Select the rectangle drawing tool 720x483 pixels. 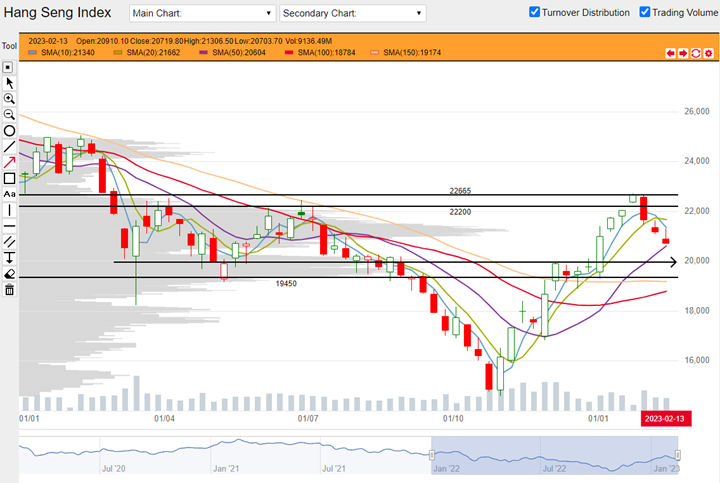click(x=9, y=178)
